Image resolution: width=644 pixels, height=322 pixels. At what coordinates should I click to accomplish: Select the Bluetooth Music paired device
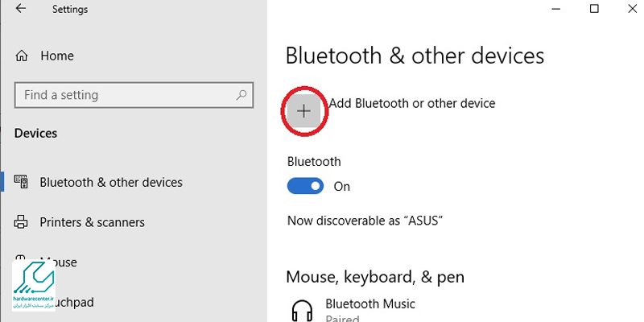pyautogui.click(x=369, y=304)
